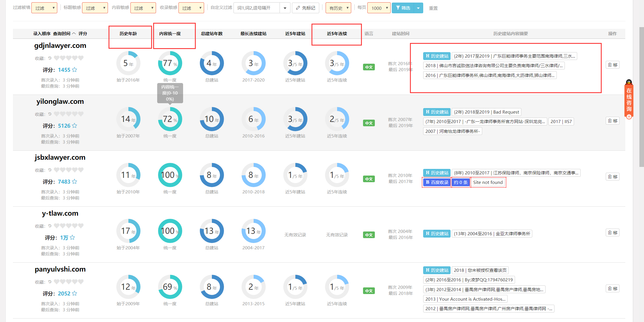The height and width of the screenshot is (322, 644).
Task: Click the 历史建站 badge for y-tlaw.com
Action: 437,234
